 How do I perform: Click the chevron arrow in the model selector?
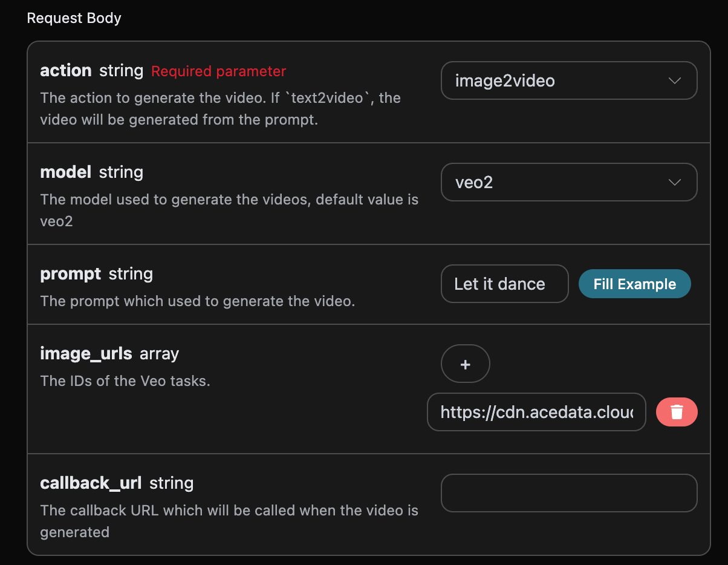(x=675, y=182)
